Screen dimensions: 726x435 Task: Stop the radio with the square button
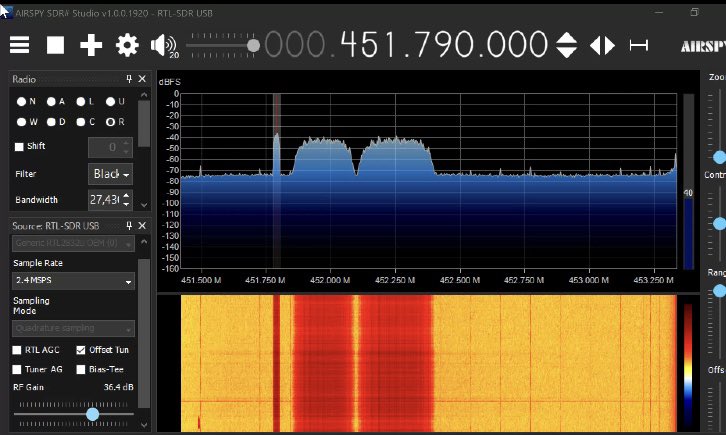pyautogui.click(x=55, y=45)
